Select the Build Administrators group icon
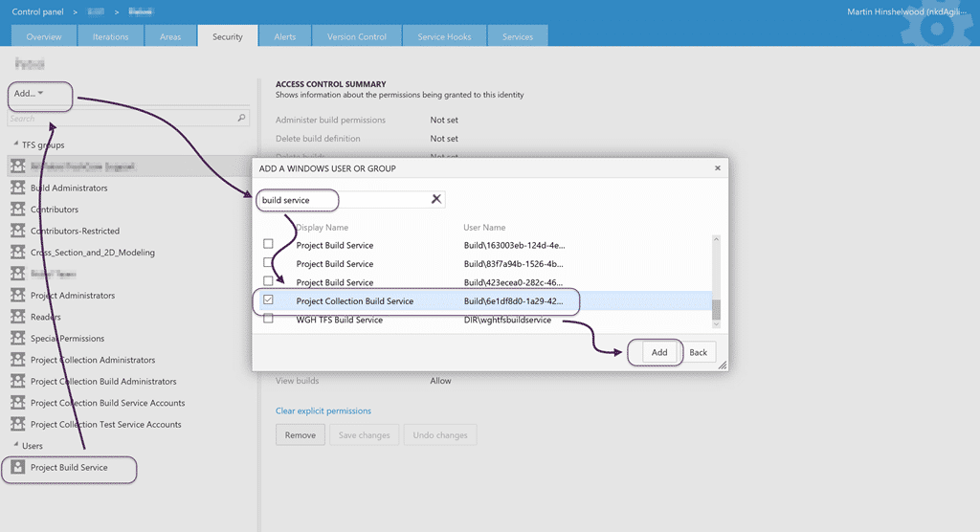Viewport: 980px width, 532px height. tap(17, 188)
